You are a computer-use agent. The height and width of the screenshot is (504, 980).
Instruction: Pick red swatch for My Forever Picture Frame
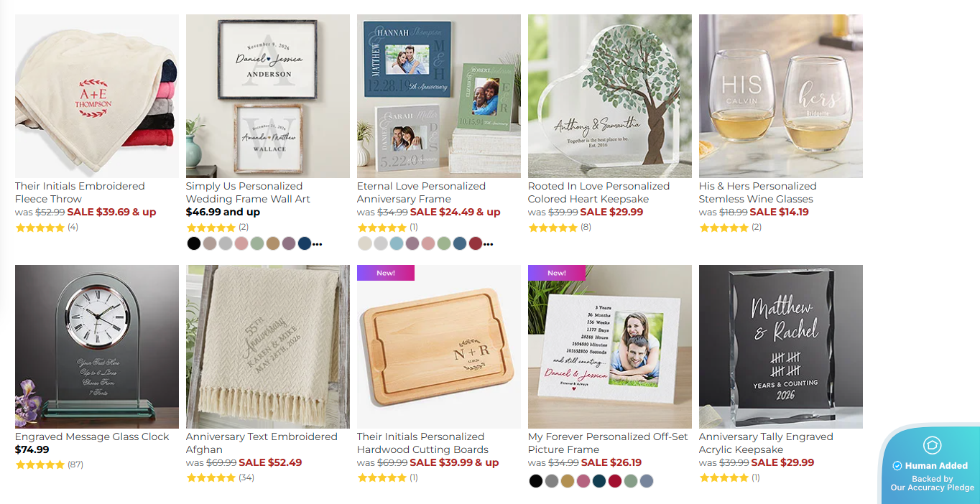click(615, 481)
